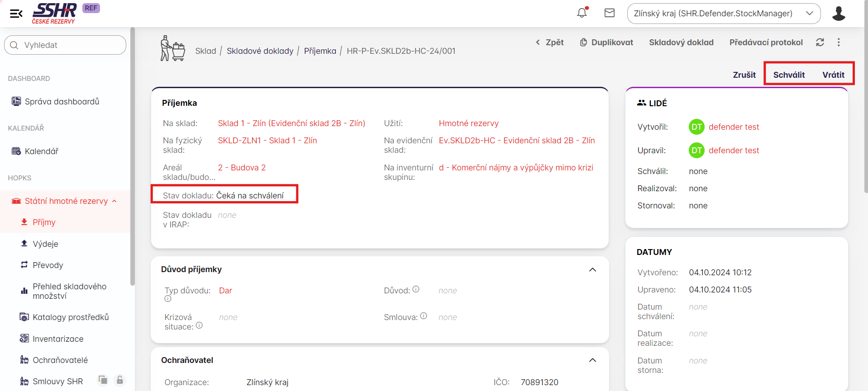The height and width of the screenshot is (391, 868).
Task: Open the Zlínský kraj role dropdown
Action: [x=724, y=14]
